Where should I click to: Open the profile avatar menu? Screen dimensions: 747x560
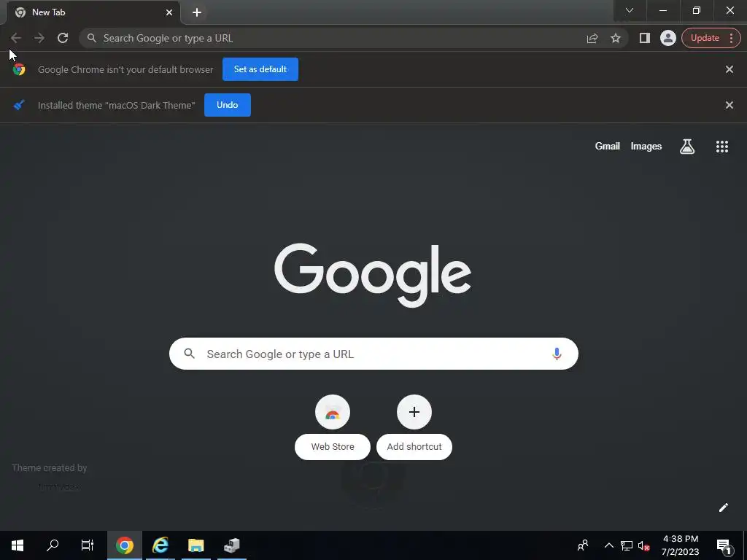(x=668, y=38)
